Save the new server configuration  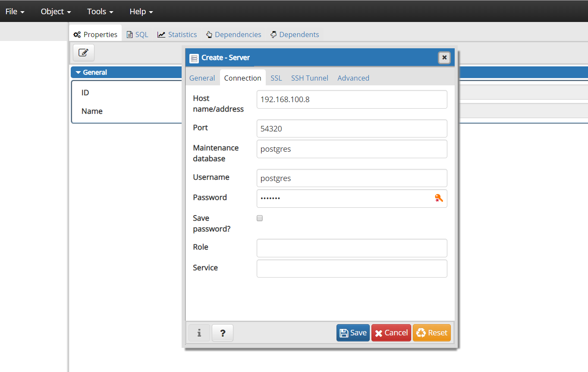pyautogui.click(x=353, y=332)
